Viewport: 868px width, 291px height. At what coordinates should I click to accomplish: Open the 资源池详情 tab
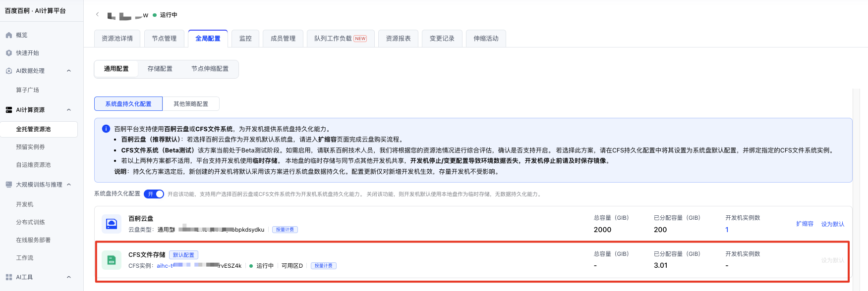coord(117,39)
